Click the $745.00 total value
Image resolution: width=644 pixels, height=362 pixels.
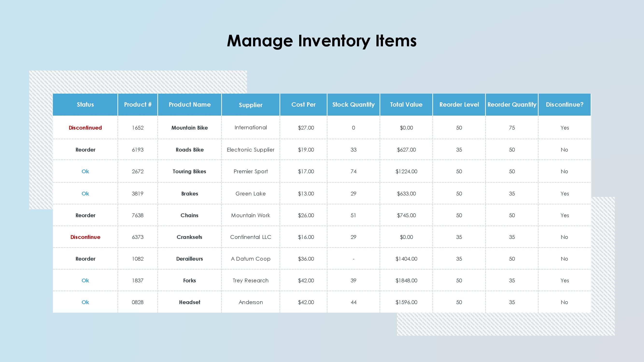pos(406,215)
